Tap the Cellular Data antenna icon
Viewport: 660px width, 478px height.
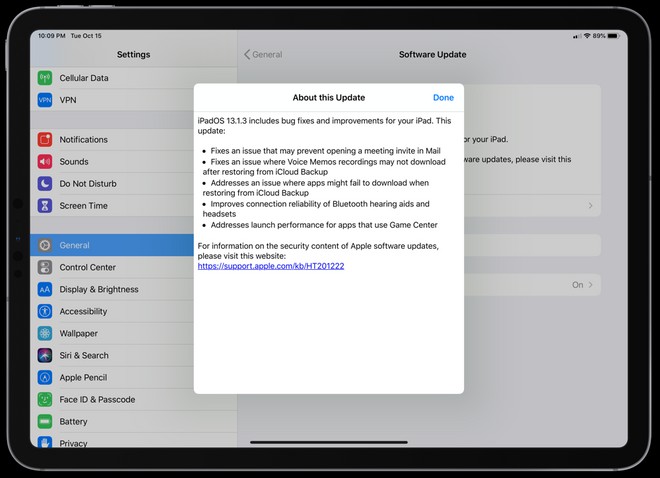click(x=45, y=78)
